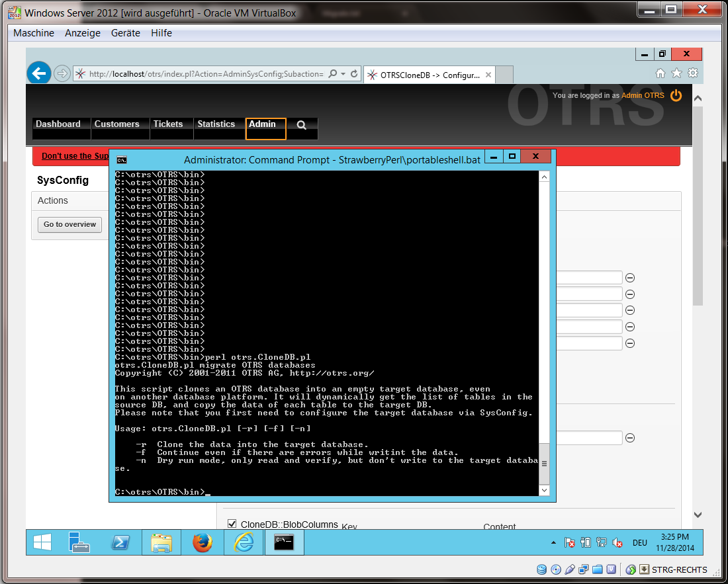Open Internet Explorer favorites star icon

click(x=676, y=74)
